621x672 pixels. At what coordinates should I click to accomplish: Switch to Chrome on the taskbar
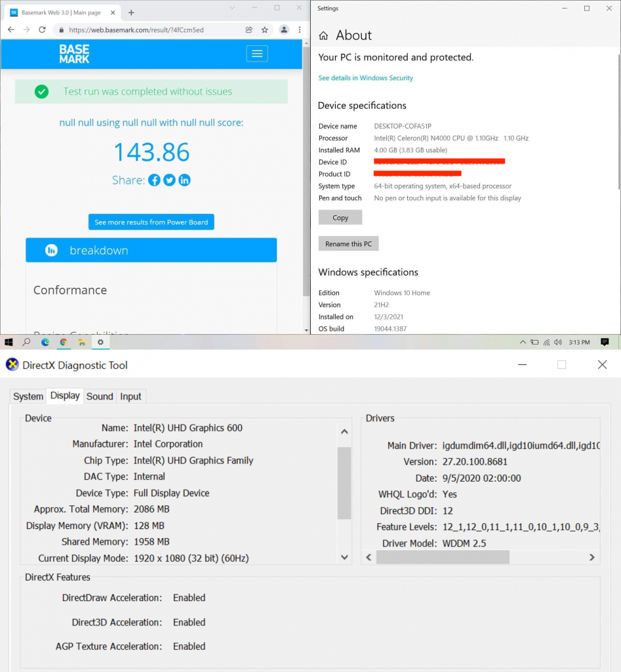64,342
